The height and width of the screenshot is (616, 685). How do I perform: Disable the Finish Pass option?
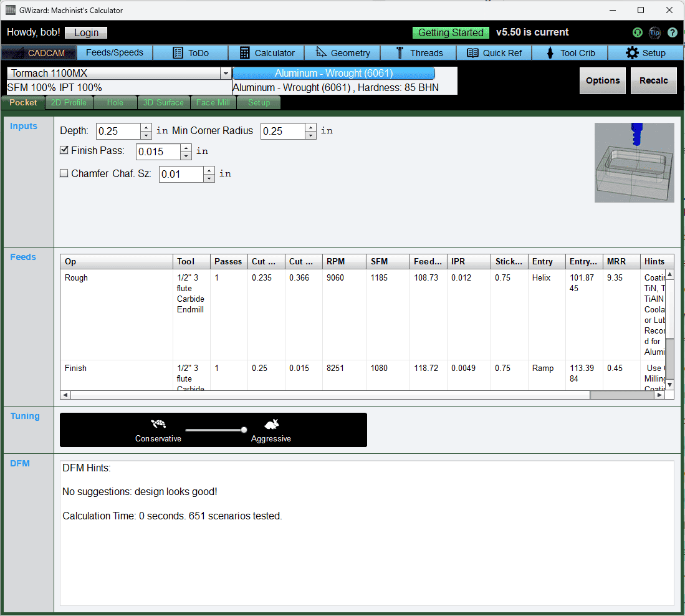point(64,150)
